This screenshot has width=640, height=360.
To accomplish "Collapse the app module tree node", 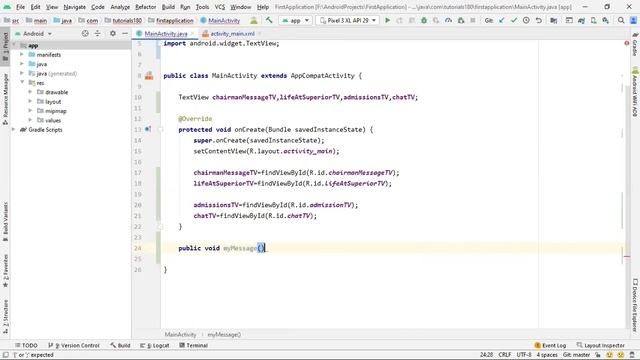I will [14, 45].
